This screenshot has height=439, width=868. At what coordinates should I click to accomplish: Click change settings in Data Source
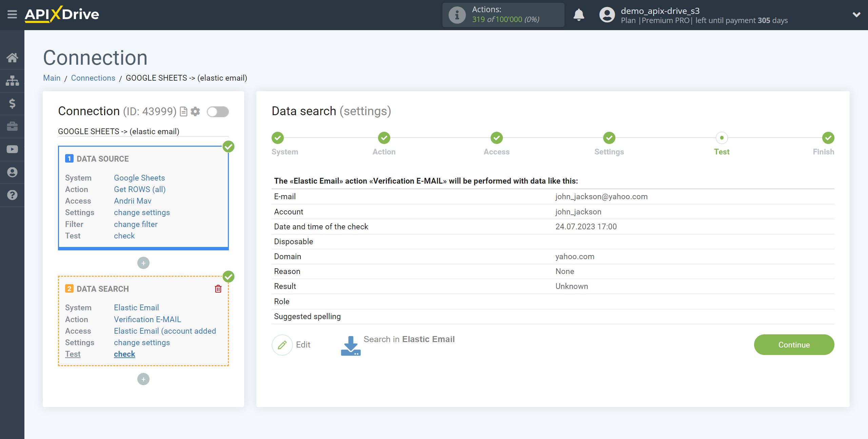coord(142,212)
